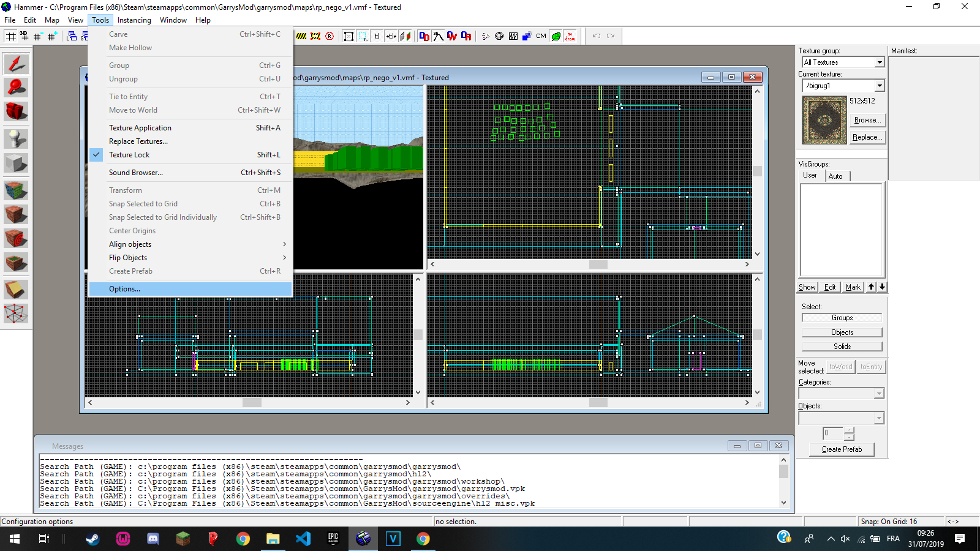980x551 pixels.
Task: Toggle auto-selection dotted rectangle icon
Action: (x=363, y=36)
